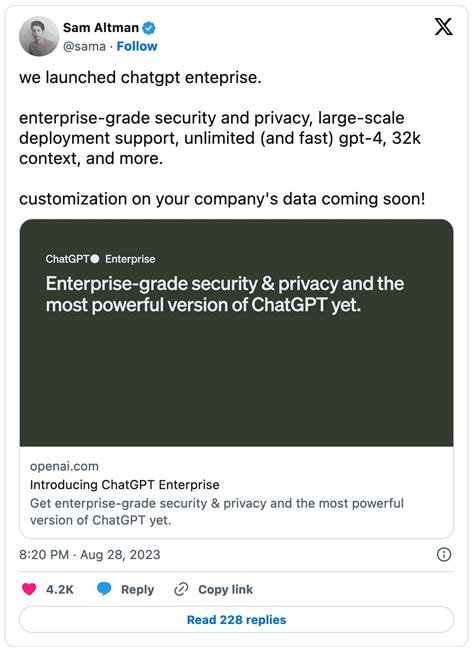Open the 8:20 PM Aug 28 timestamp

90,555
